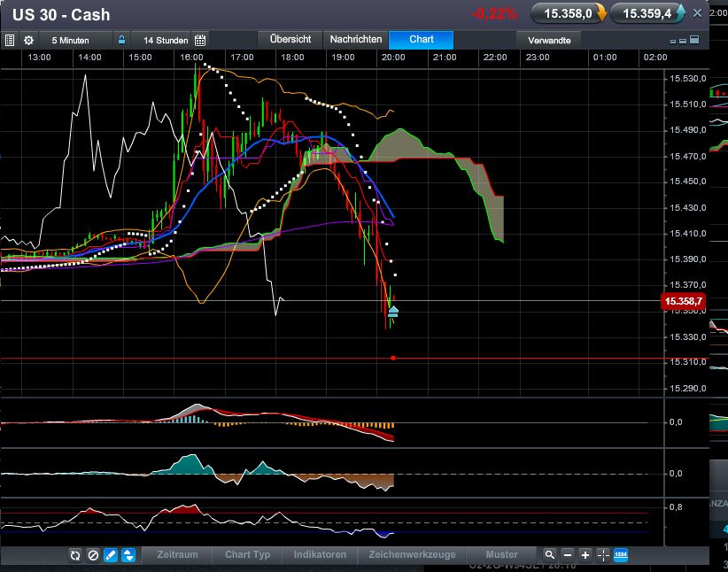Click the 15.530,0 price axis label
The width and height of the screenshot is (728, 572).
pyautogui.click(x=688, y=79)
